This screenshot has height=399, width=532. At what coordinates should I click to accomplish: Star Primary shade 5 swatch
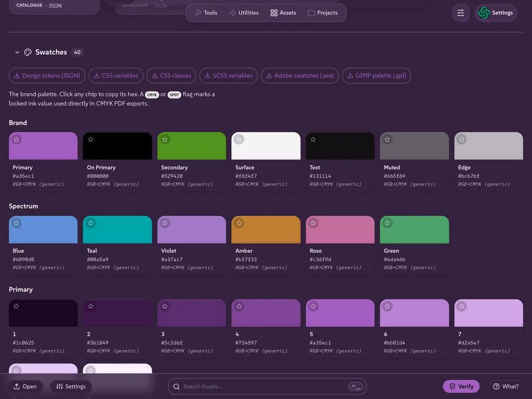pos(313,306)
